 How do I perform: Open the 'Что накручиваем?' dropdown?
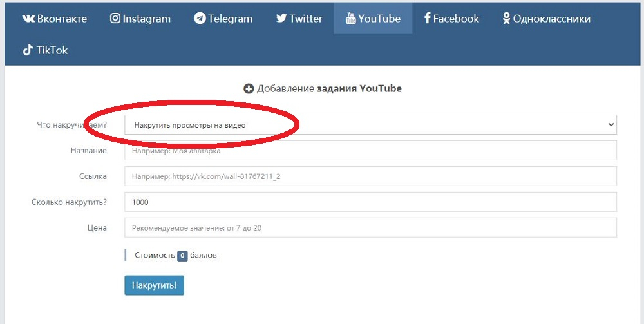coord(370,125)
